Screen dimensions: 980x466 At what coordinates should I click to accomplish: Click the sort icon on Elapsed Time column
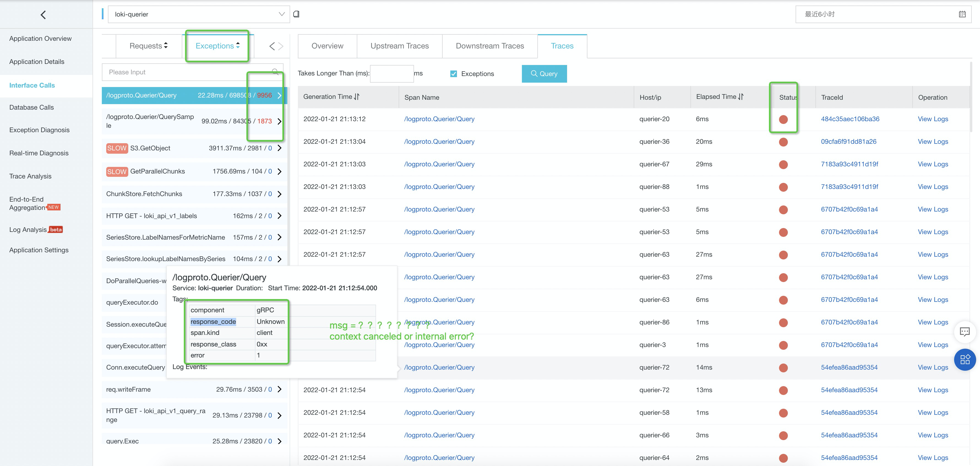[x=740, y=97]
